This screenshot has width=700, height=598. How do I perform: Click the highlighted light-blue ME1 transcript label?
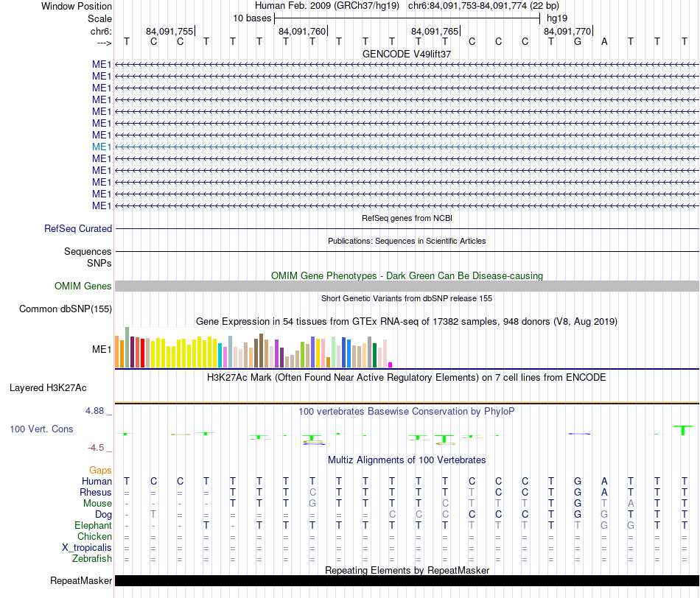pos(102,147)
